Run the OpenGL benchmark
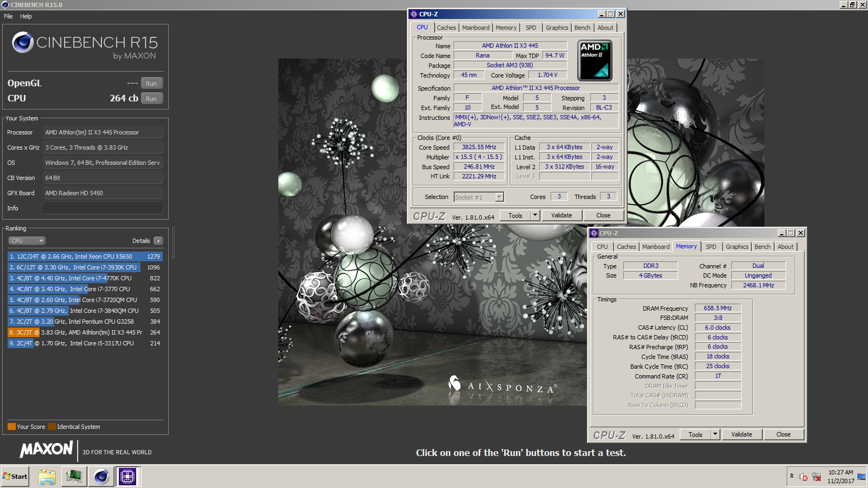This screenshot has height=488, width=868. click(x=151, y=84)
